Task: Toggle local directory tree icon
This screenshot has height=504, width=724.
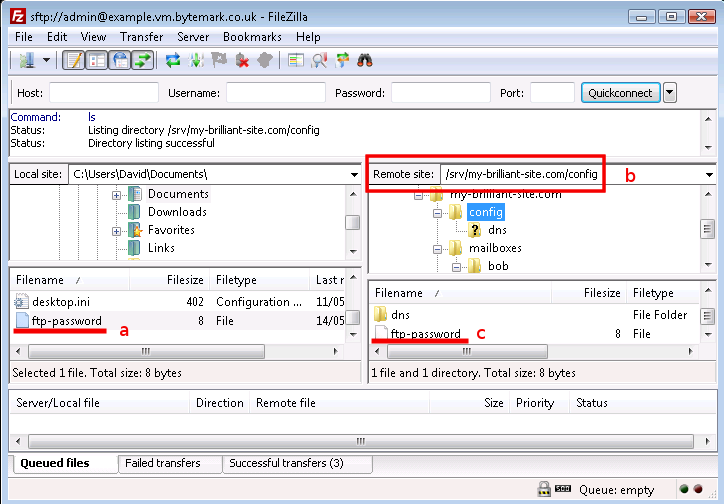Action: (x=97, y=60)
